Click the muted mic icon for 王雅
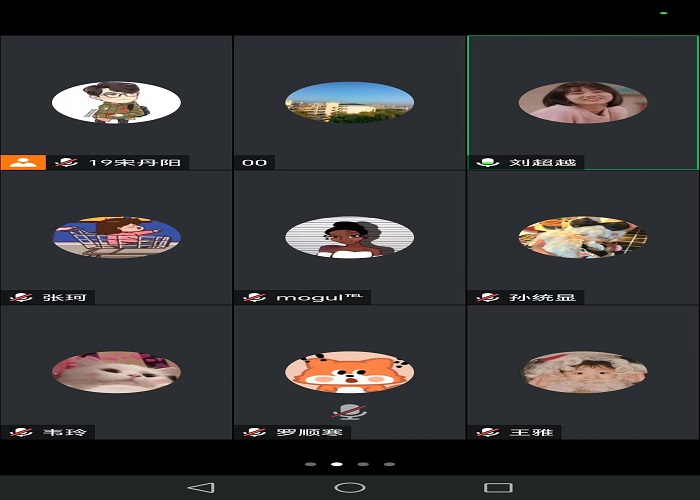Viewport: 700px width, 500px height. 488,432
